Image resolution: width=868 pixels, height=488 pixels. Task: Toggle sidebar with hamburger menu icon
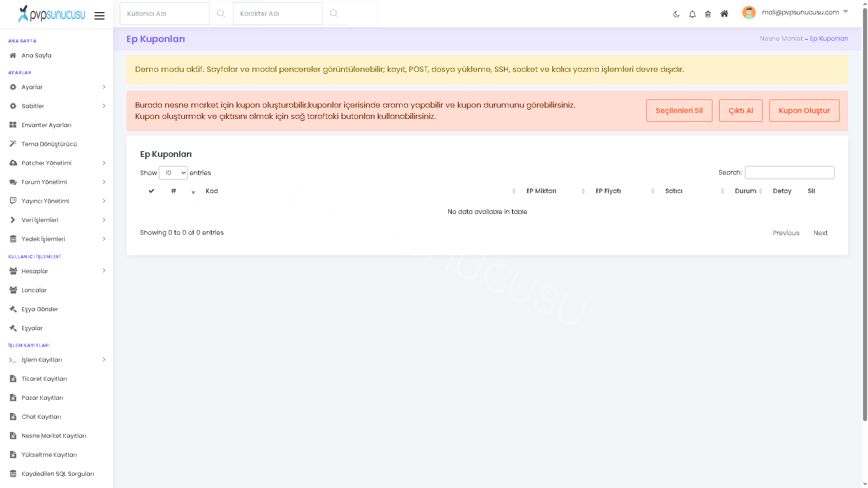click(x=100, y=16)
